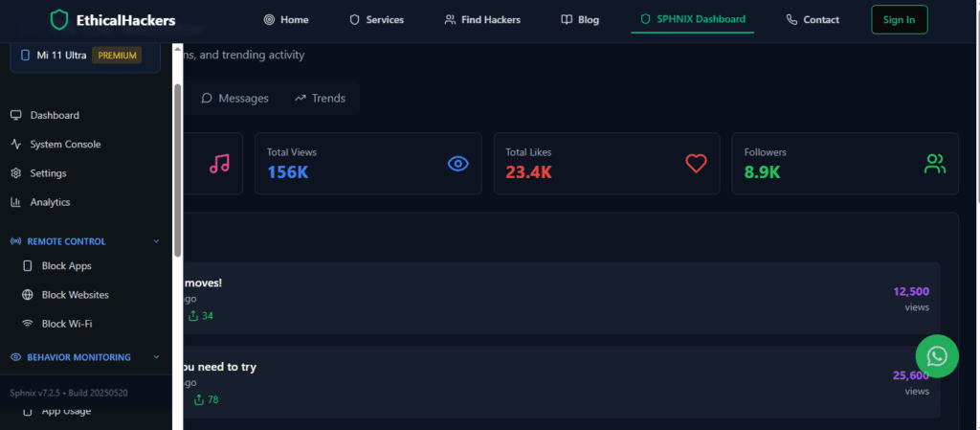Click the Messages speech bubble icon
The image size is (980, 430).
[207, 98]
